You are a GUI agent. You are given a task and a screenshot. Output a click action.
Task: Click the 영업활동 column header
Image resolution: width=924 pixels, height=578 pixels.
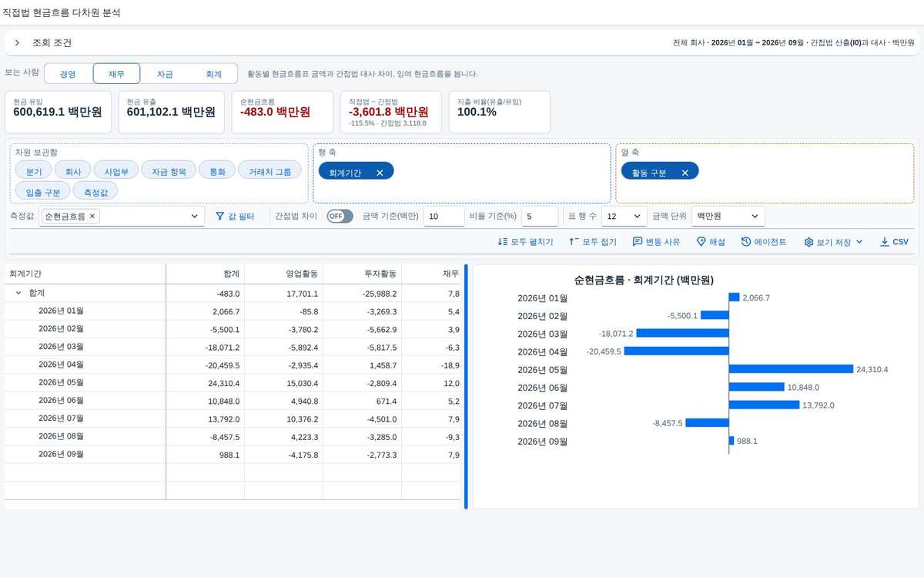(284, 274)
